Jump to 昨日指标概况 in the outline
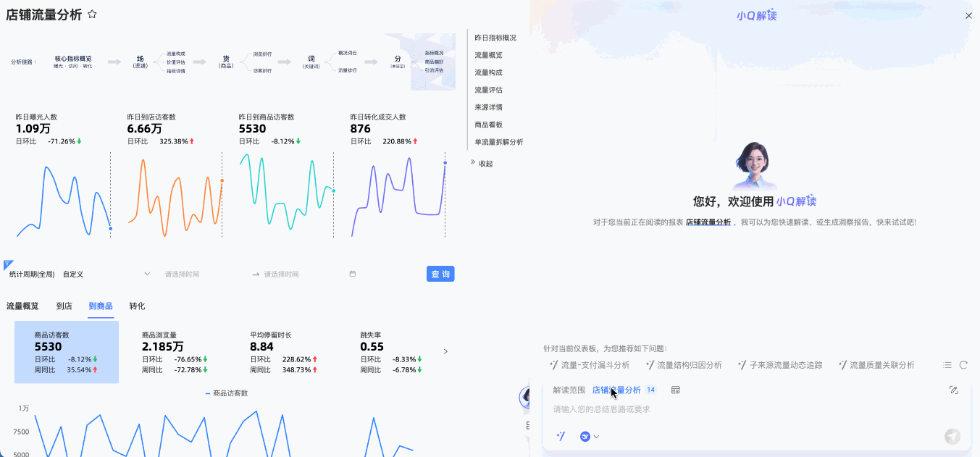This screenshot has width=980, height=457. 495,38
